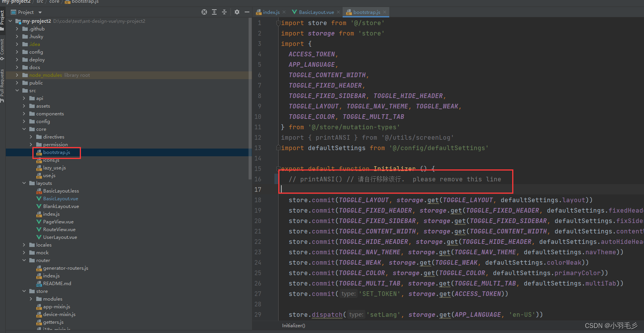The image size is (644, 333).
Task: Expand the directives folder
Action: tap(31, 137)
